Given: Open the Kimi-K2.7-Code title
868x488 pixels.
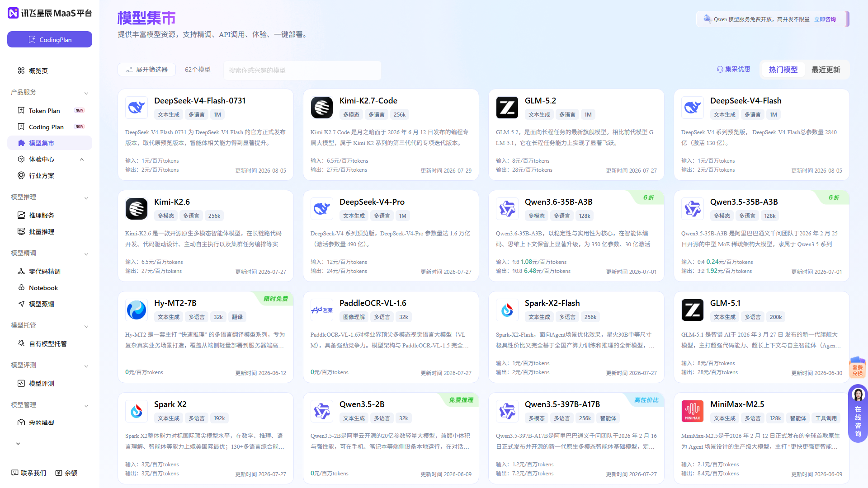Looking at the screenshot, I should pyautogui.click(x=368, y=101).
